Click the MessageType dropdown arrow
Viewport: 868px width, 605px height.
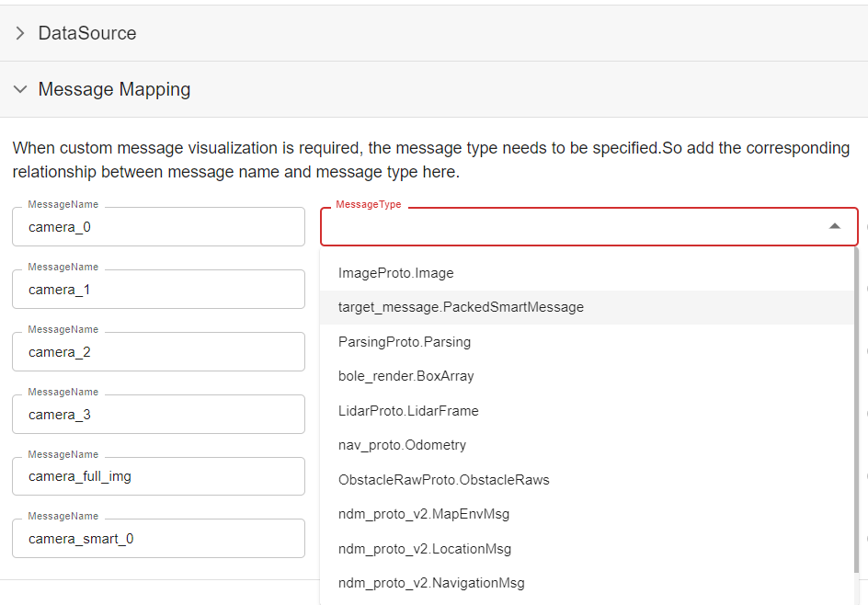(834, 226)
